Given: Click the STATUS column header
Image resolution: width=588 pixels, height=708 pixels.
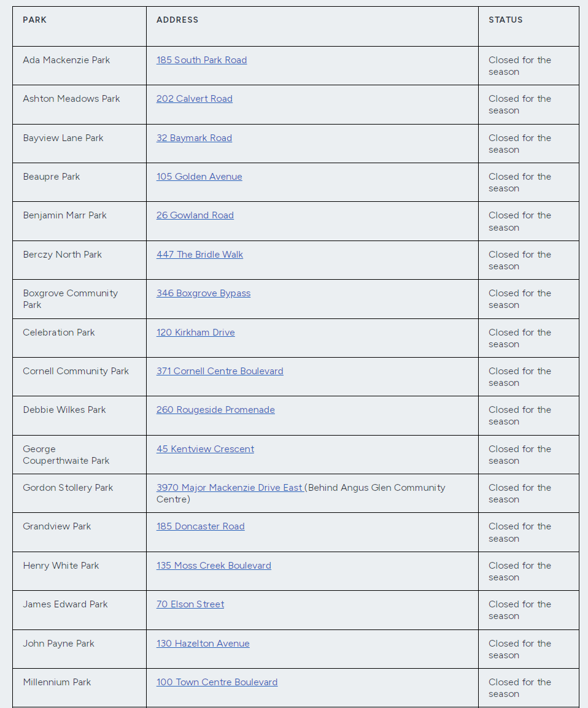Looking at the screenshot, I should [x=505, y=20].
